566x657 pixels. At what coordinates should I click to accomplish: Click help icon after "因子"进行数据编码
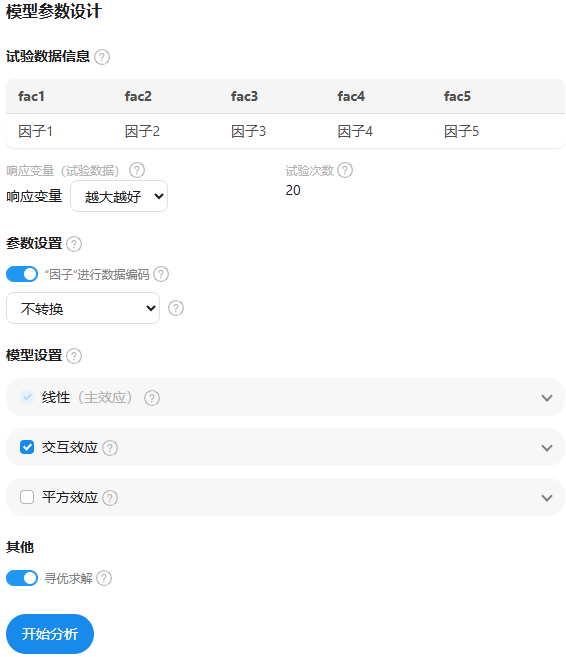pyautogui.click(x=161, y=274)
